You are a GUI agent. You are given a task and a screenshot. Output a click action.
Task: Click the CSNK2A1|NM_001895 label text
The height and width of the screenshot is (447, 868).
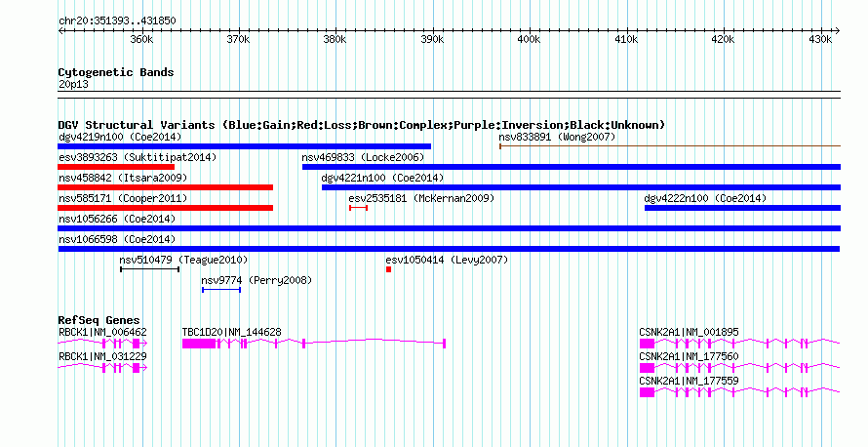(689, 333)
